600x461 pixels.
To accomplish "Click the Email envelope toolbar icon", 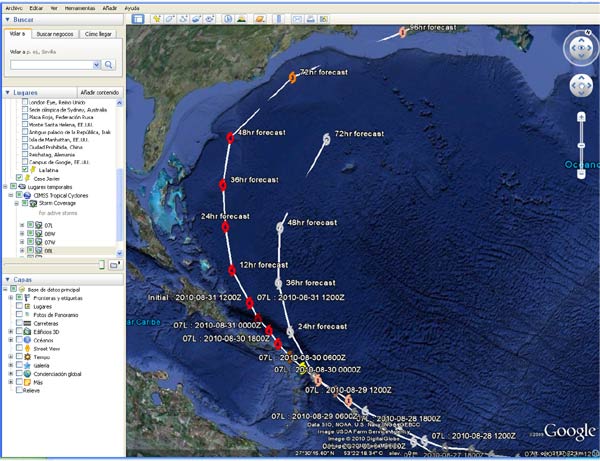I will click(297, 19).
